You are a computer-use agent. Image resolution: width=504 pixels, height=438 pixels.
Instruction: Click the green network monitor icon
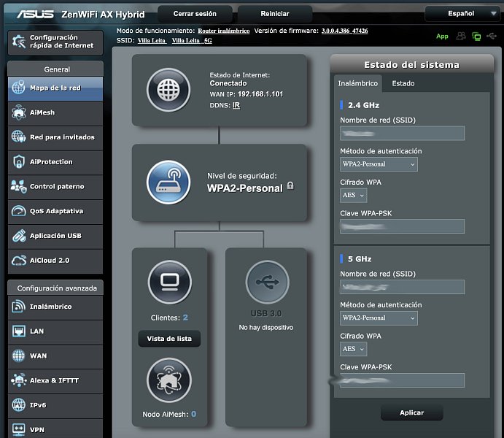click(476, 36)
